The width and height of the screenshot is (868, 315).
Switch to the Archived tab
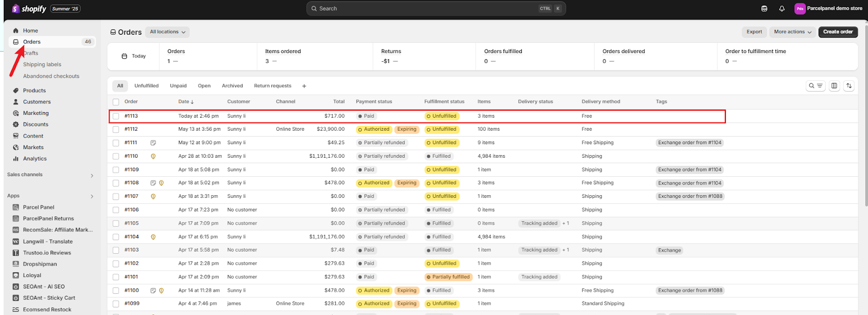(232, 86)
